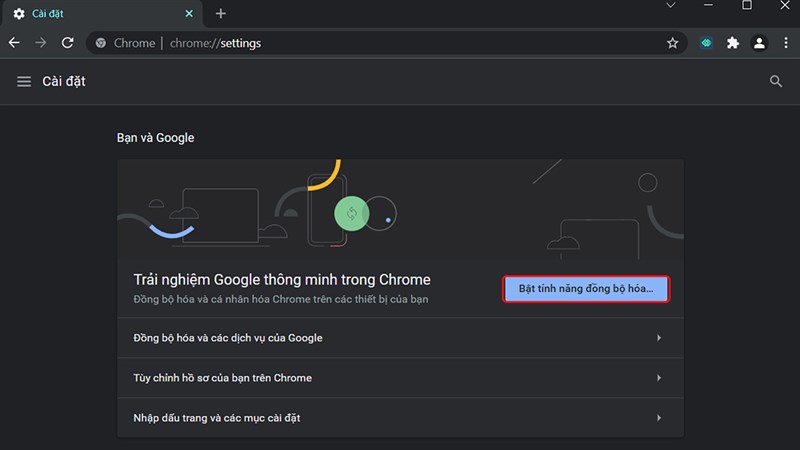The width and height of the screenshot is (800, 450).
Task: Select the Cài đặt browser tab
Action: 102,14
